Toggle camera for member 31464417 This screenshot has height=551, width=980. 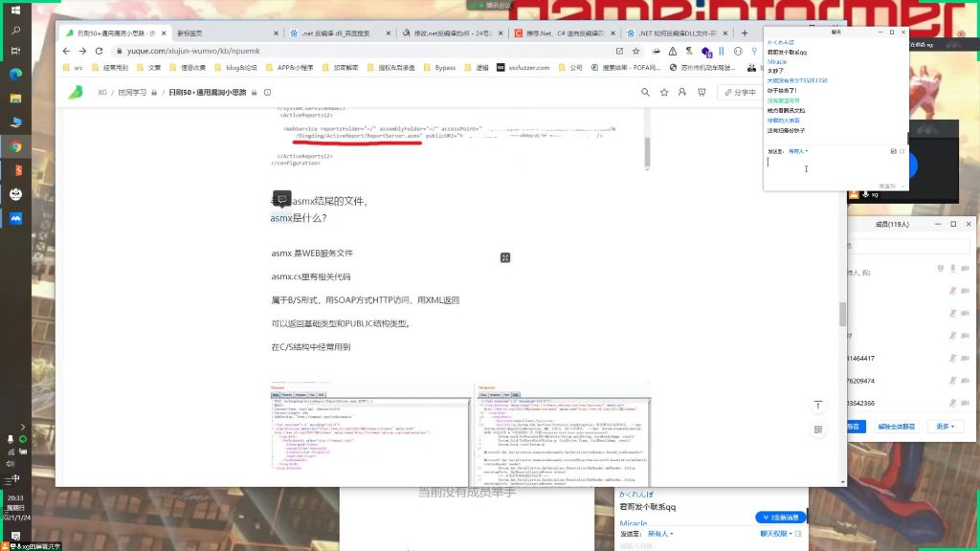click(x=965, y=358)
